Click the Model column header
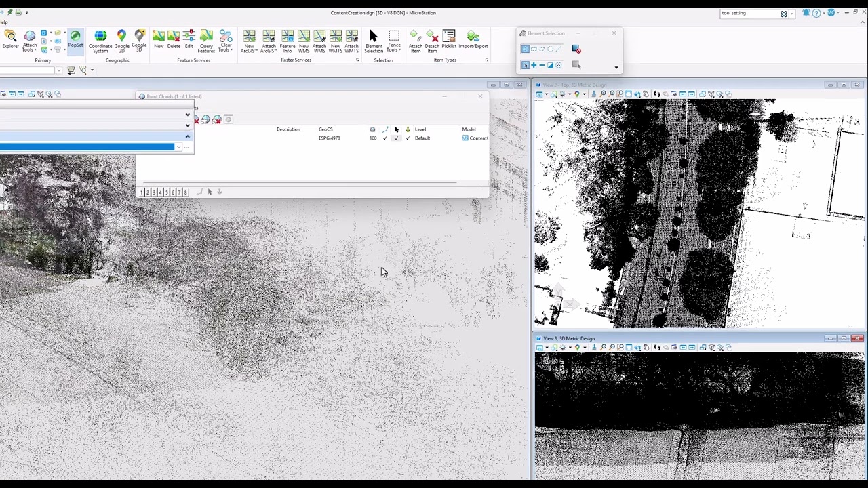 click(x=469, y=129)
